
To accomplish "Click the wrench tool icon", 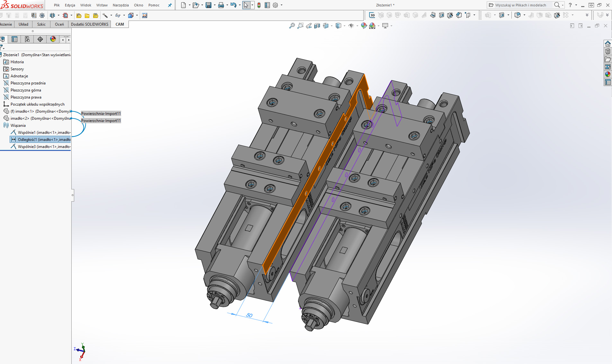I will [105, 15].
